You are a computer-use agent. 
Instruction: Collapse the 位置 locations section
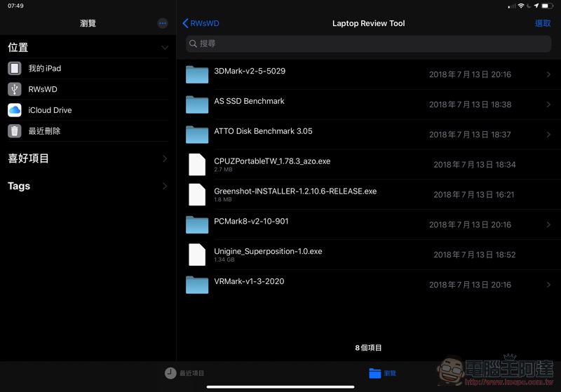click(x=165, y=48)
